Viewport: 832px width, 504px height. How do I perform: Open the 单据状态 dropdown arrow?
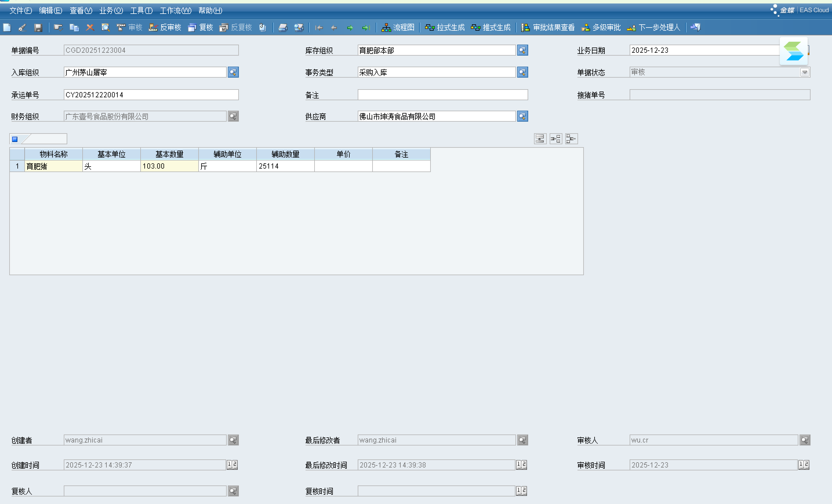[x=805, y=72]
